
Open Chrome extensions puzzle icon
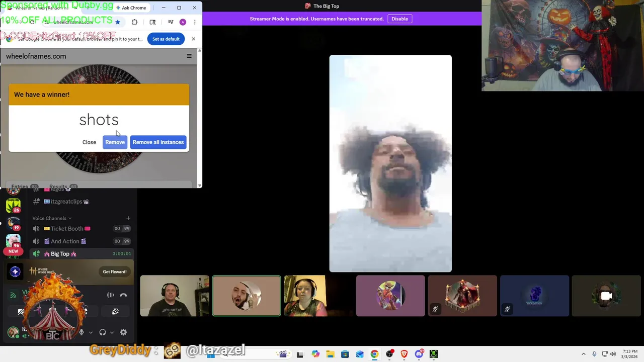pyautogui.click(x=134, y=22)
